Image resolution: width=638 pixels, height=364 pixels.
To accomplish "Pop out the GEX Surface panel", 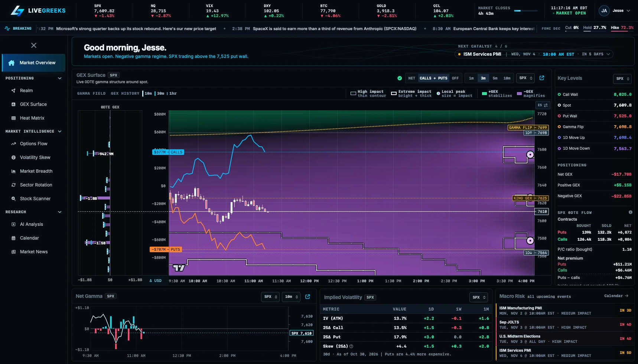I will (542, 78).
